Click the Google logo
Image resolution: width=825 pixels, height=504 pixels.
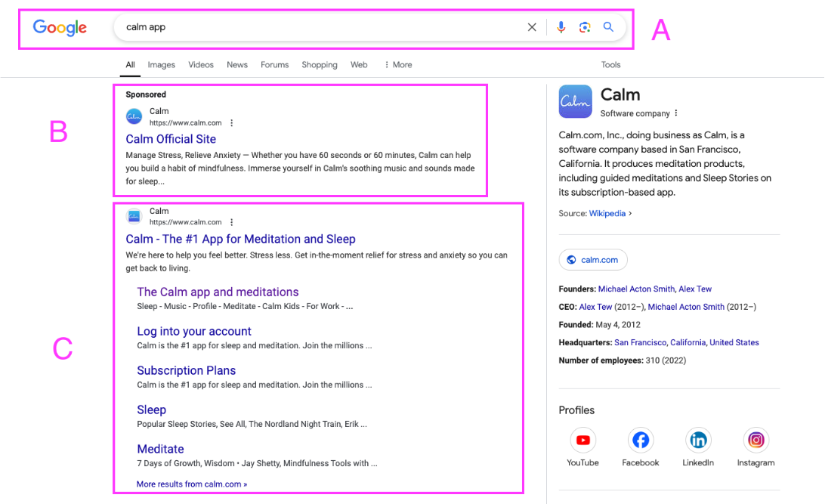tap(60, 27)
